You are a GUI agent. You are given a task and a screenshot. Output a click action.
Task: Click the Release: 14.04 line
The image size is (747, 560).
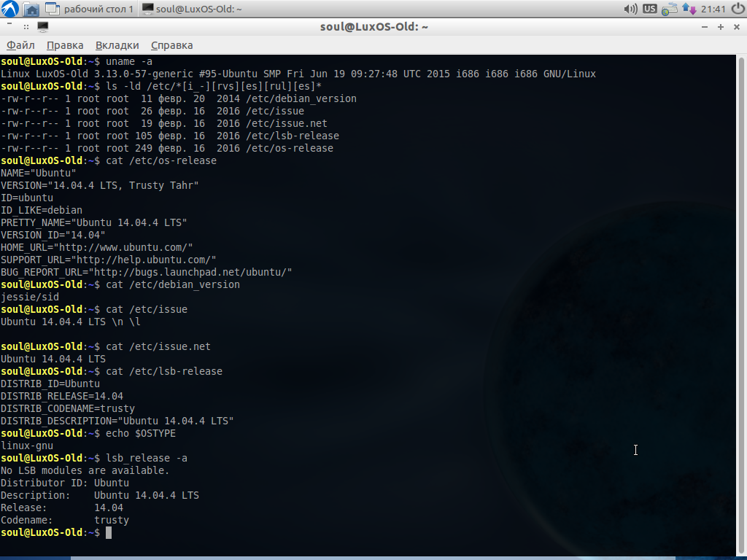62,507
